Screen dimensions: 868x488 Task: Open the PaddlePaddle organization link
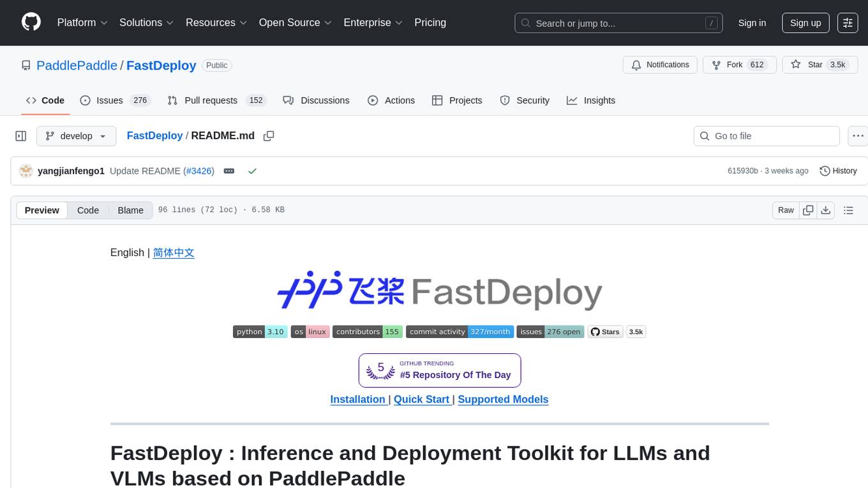pyautogui.click(x=77, y=65)
